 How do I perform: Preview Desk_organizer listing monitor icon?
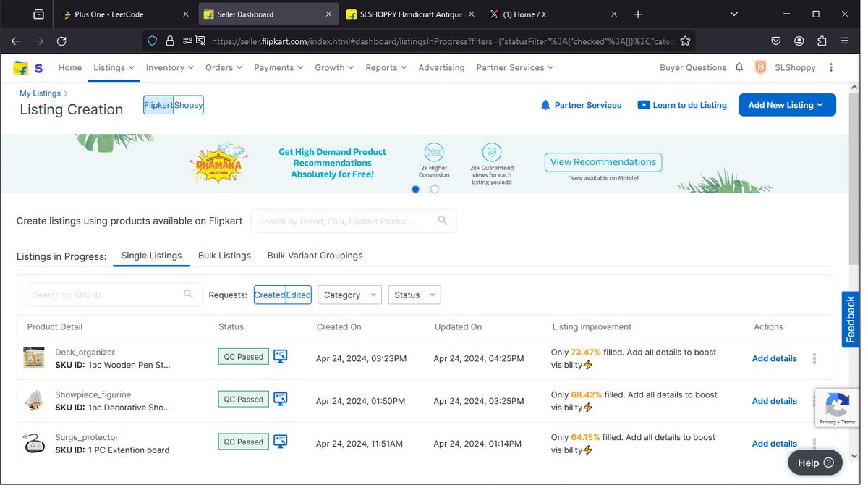(x=281, y=356)
